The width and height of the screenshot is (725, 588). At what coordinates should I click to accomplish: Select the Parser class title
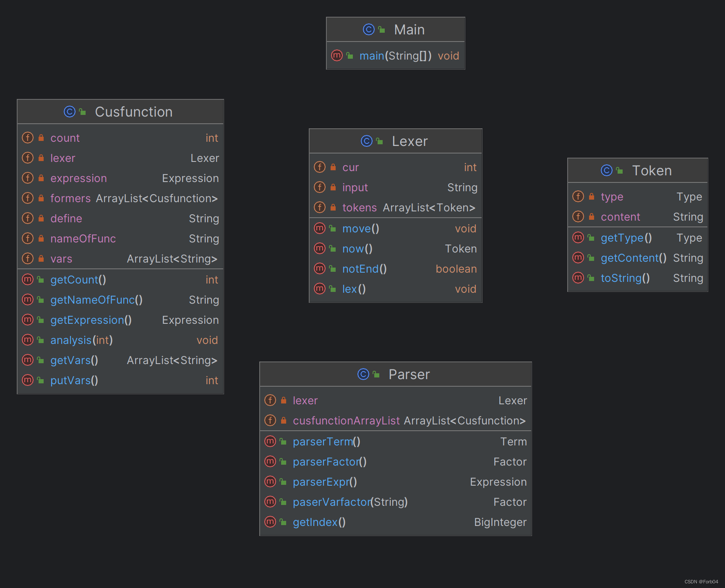click(409, 375)
